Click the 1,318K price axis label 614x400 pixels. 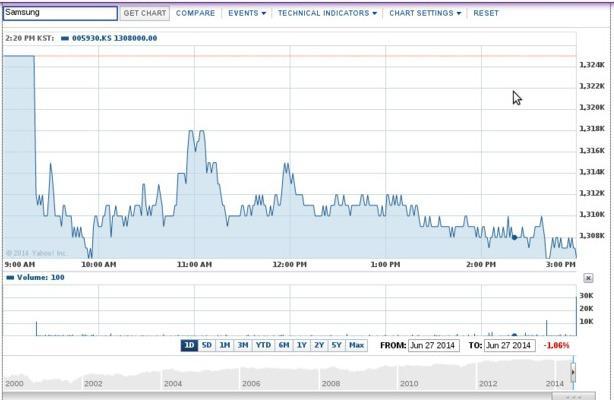592,129
